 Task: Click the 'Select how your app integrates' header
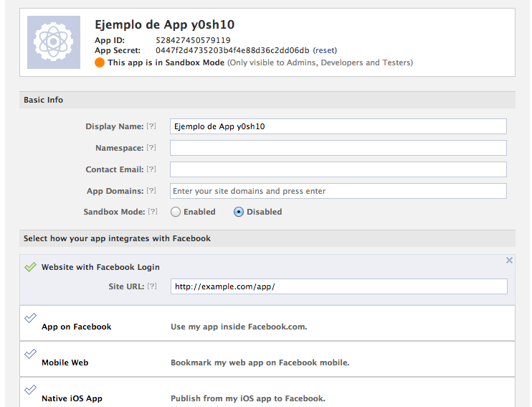[x=267, y=238]
